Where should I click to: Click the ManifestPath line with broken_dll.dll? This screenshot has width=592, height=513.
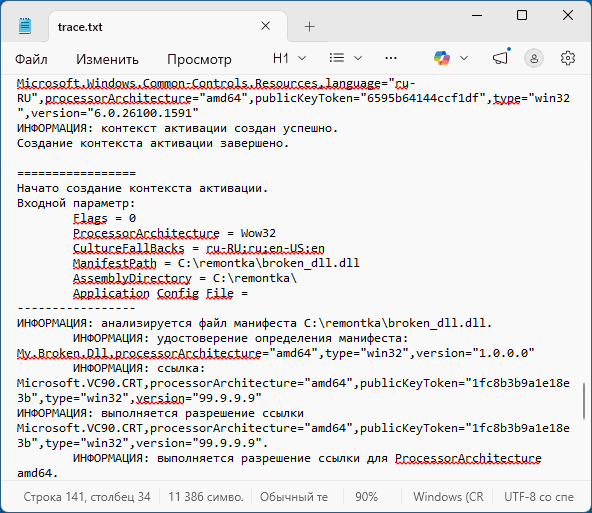coord(216,263)
